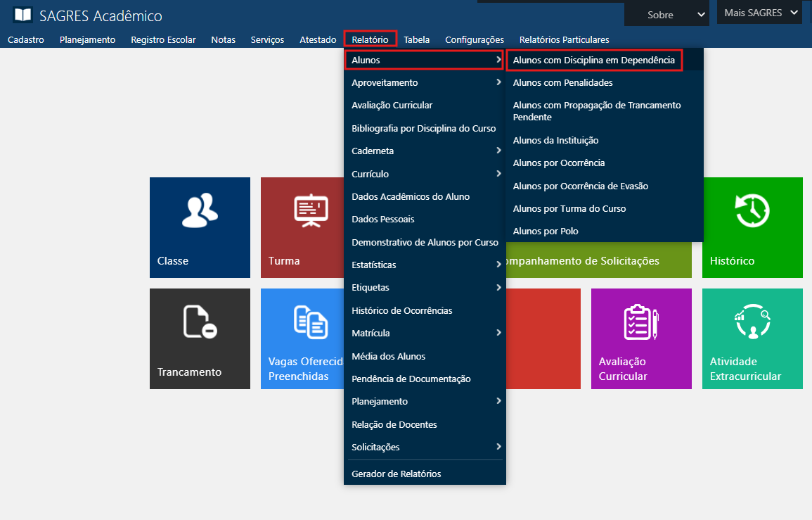Open the Relatórios Particulares menu
Image resolution: width=812 pixels, height=520 pixels.
564,39
